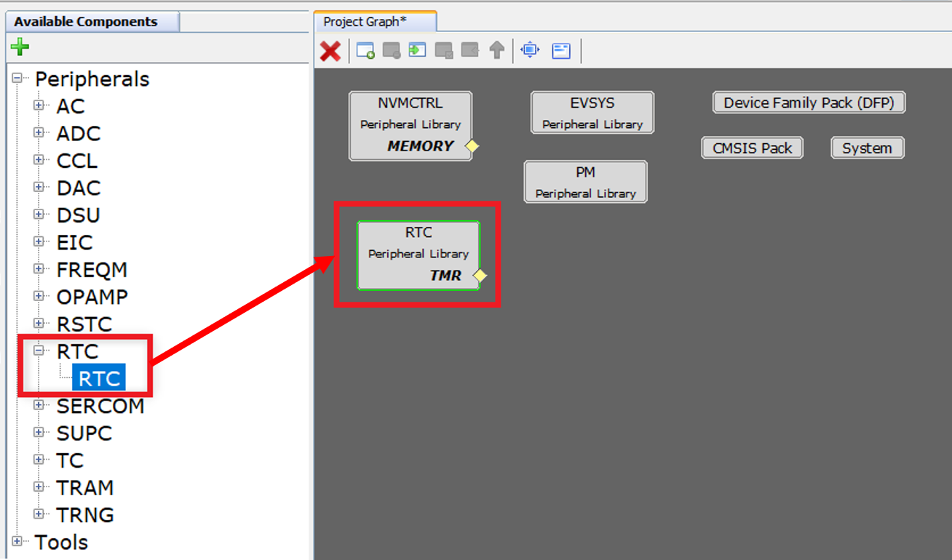This screenshot has width=952, height=560.
Task: Click the yellow diamond on RTC block
Action: tap(479, 276)
